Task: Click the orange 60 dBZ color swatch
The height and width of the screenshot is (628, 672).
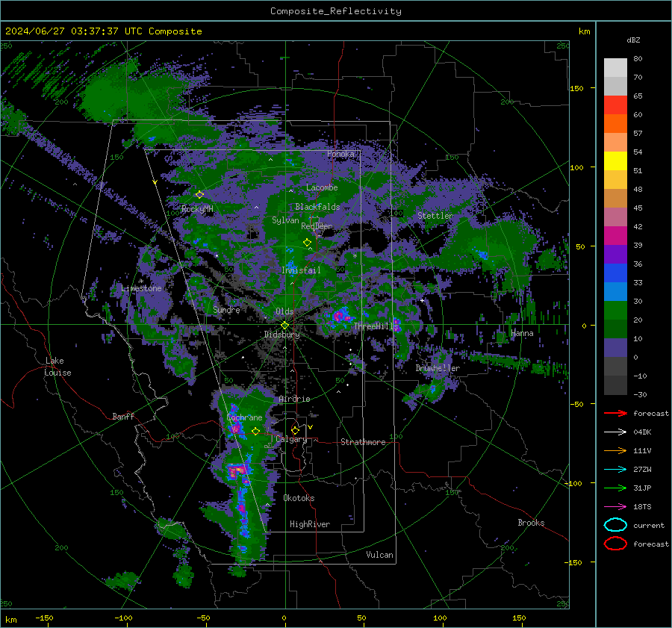Action: point(615,124)
